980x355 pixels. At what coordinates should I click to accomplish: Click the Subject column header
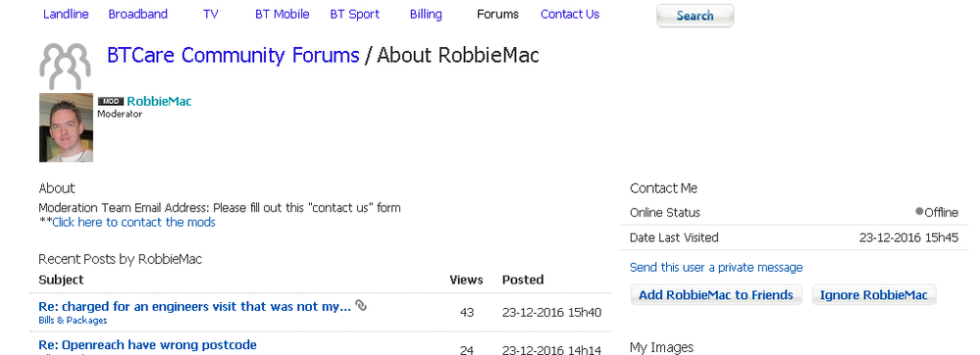point(61,279)
